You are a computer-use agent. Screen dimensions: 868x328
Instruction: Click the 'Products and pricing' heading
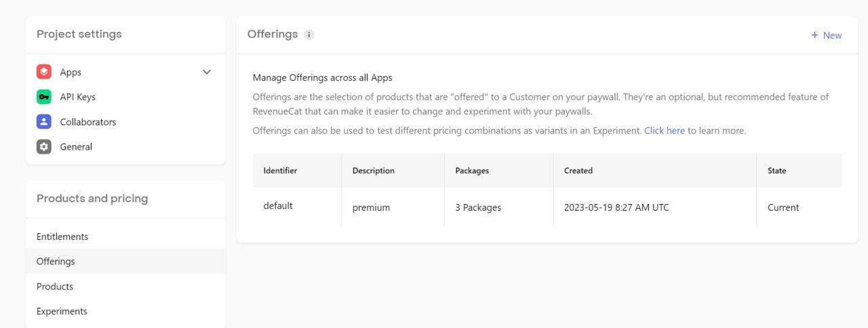92,199
